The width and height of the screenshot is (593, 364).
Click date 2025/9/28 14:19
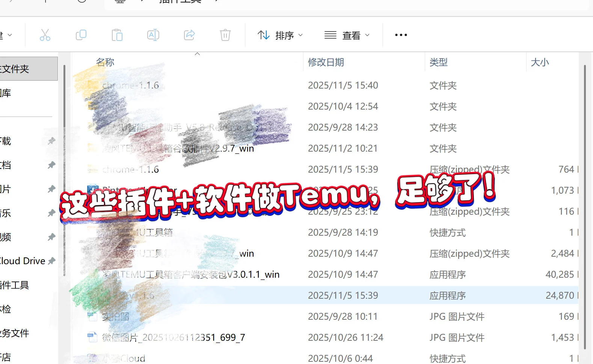(x=343, y=232)
